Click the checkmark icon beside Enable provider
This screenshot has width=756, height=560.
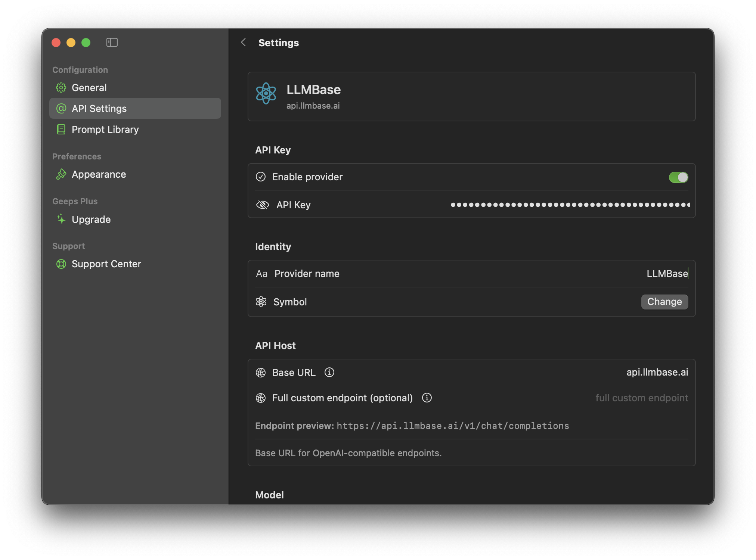point(261,177)
